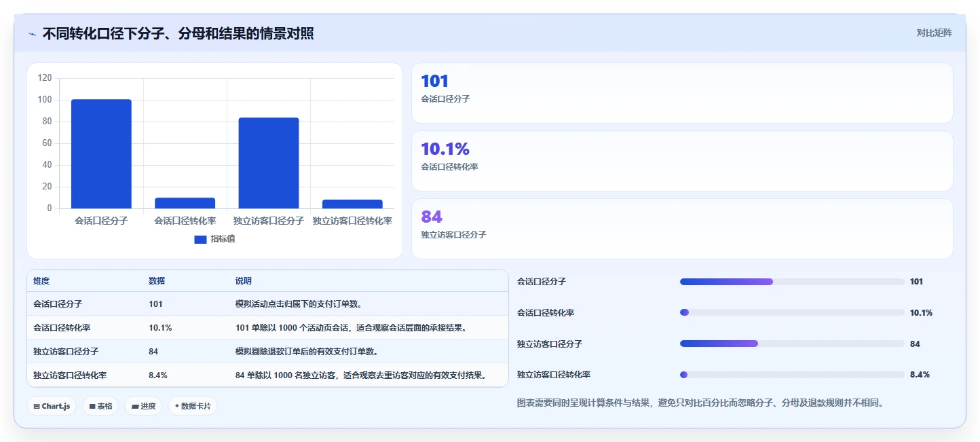
Task: Click the 对比矩阵 label in header
Action: pyautogui.click(x=934, y=33)
